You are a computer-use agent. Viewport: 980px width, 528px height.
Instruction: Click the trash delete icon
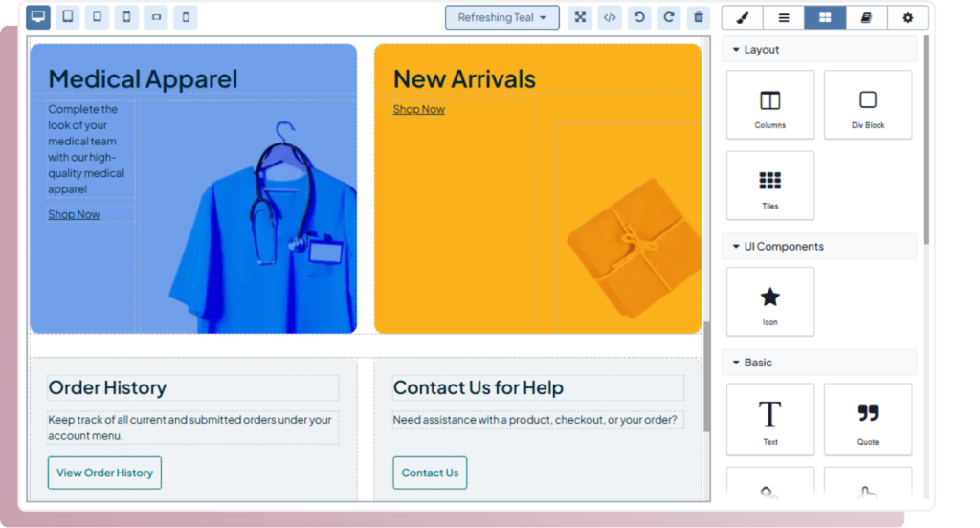699,17
